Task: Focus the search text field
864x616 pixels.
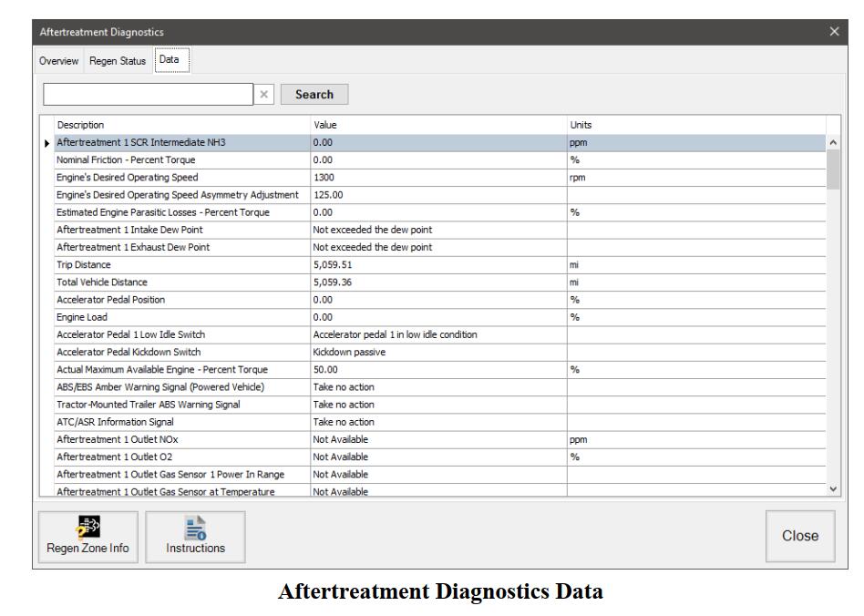Action: 149,94
